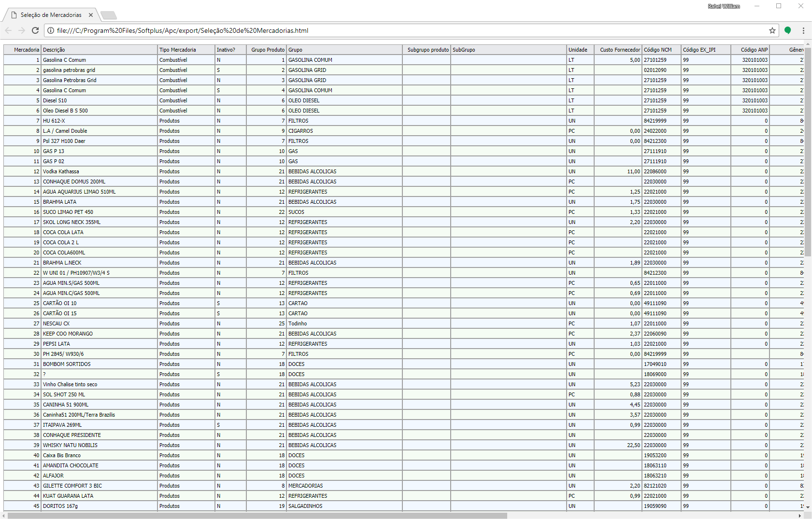Click the 'SALGADINHOS' group cell
The height and width of the screenshot is (519, 812).
pyautogui.click(x=344, y=506)
